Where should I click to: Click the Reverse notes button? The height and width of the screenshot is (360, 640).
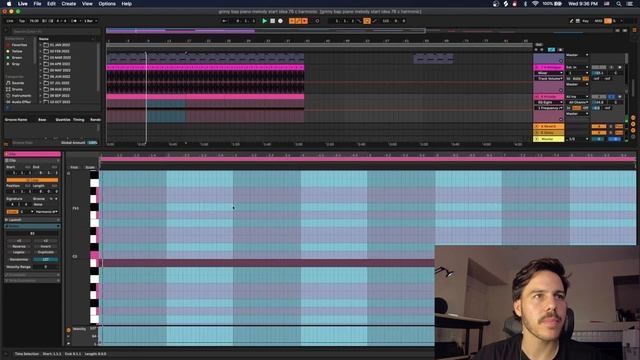(19, 247)
